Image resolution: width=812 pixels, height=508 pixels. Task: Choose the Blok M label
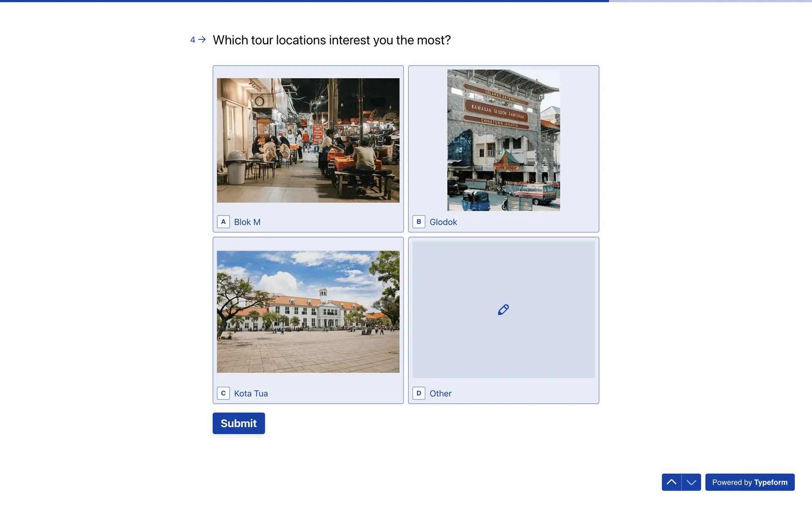pos(247,222)
